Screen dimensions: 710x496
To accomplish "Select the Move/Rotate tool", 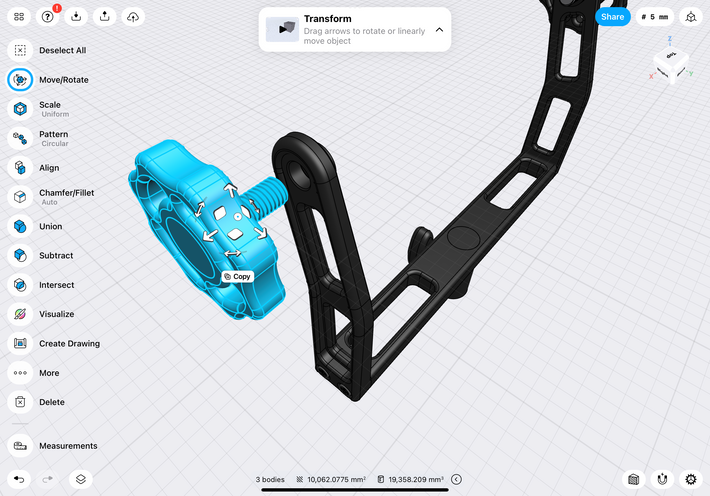I will [x=20, y=80].
